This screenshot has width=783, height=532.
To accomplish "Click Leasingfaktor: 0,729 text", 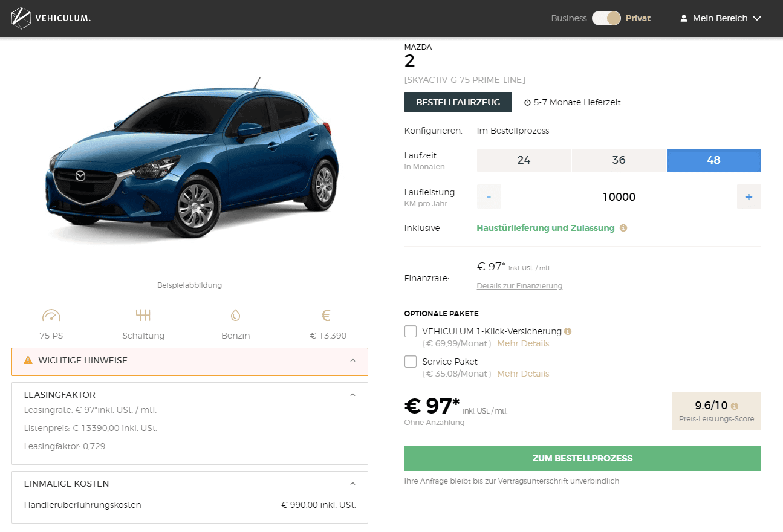I will point(65,446).
